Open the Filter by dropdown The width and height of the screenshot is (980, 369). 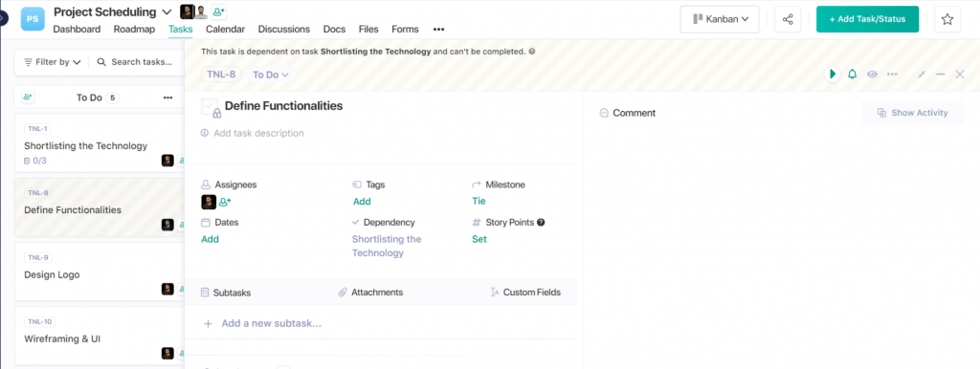click(x=53, y=62)
